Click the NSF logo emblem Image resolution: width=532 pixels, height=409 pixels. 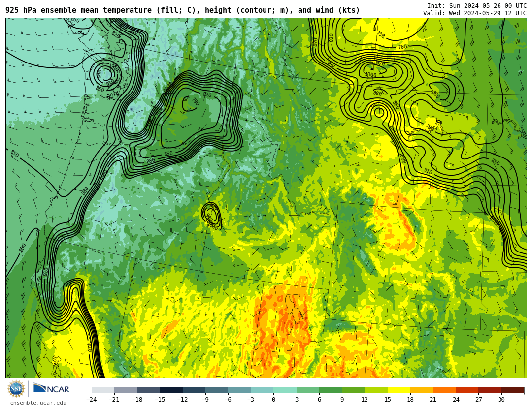(16, 389)
